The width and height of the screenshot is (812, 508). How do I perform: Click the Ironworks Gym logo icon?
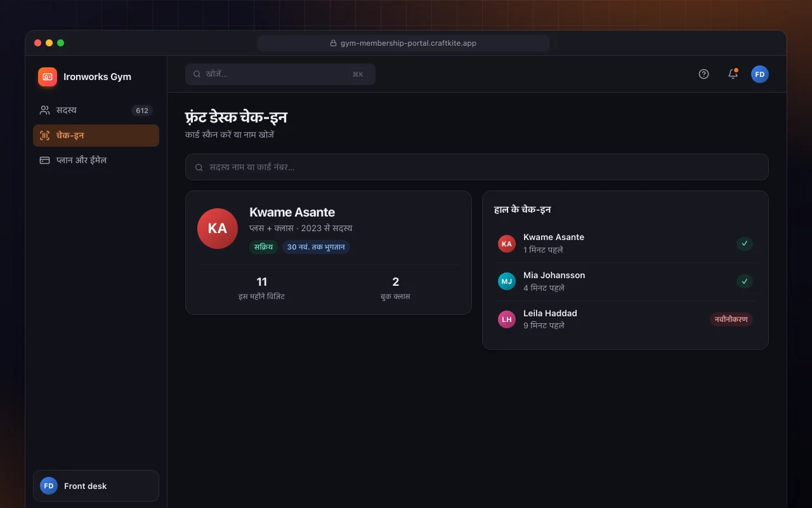point(48,77)
